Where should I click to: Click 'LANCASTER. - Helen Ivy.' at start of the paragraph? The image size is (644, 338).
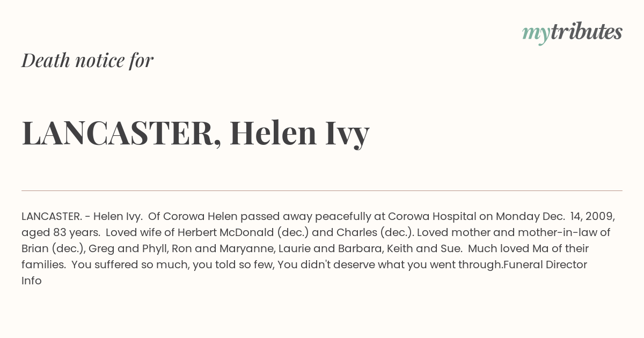point(82,217)
